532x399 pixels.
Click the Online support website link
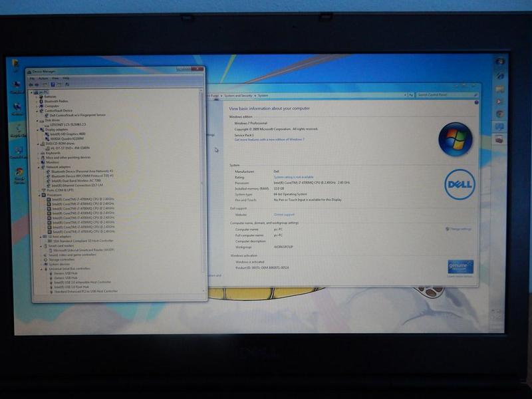pos(283,215)
